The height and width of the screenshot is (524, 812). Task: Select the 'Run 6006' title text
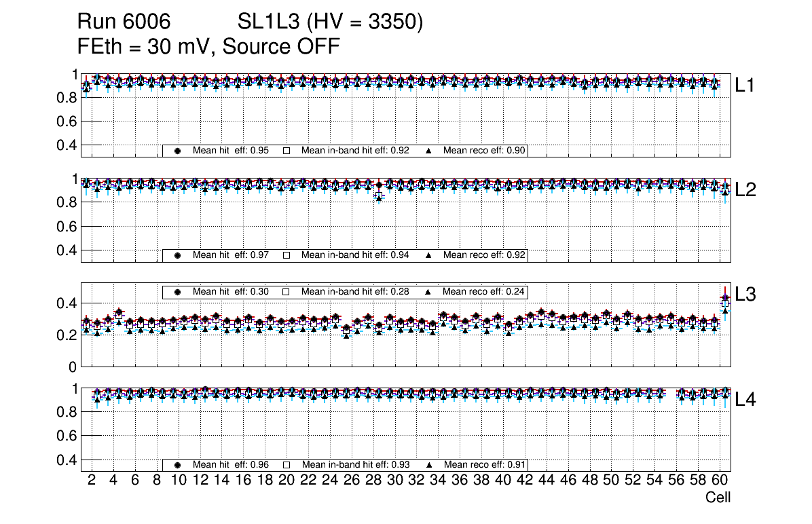(x=123, y=22)
